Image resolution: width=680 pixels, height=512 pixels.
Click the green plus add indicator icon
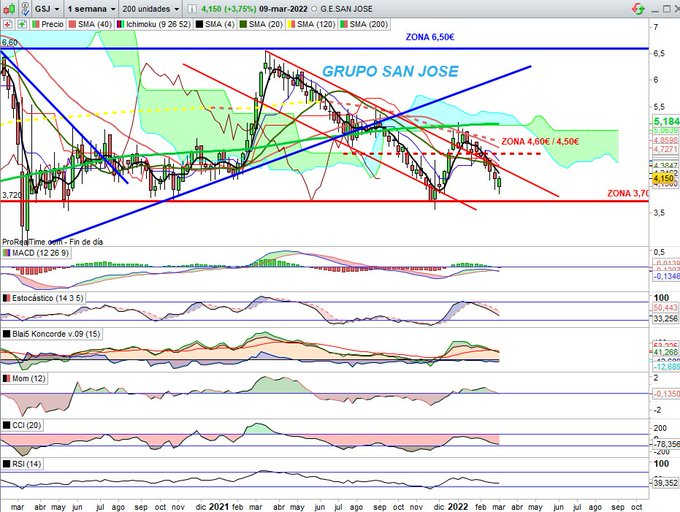click(x=21, y=24)
